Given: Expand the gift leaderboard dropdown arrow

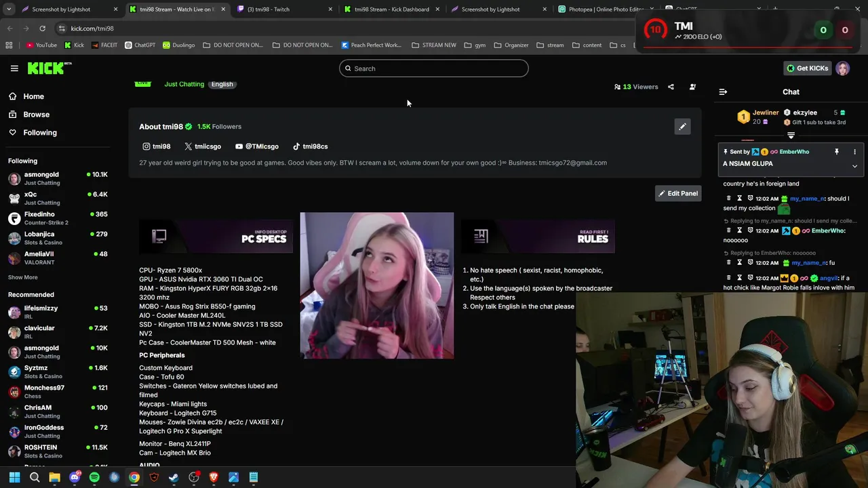Looking at the screenshot, I should click(x=791, y=136).
